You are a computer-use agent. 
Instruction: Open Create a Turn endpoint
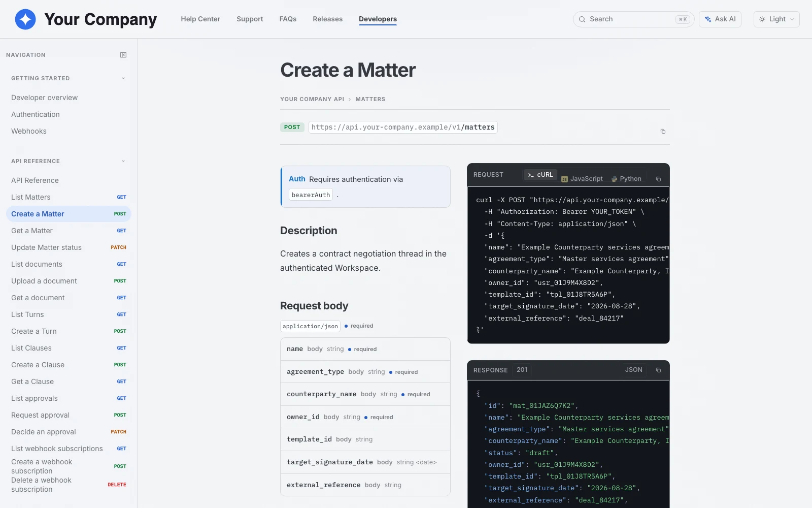pos(69,331)
